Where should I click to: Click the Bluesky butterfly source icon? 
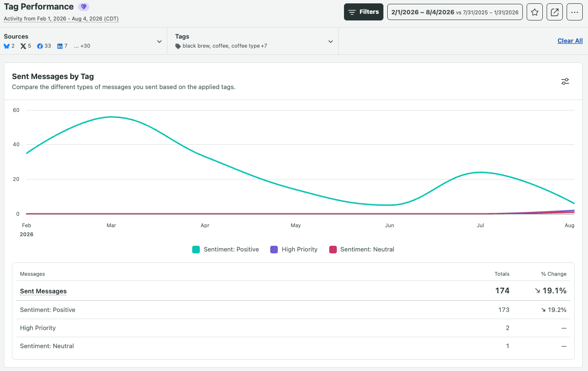click(x=7, y=46)
